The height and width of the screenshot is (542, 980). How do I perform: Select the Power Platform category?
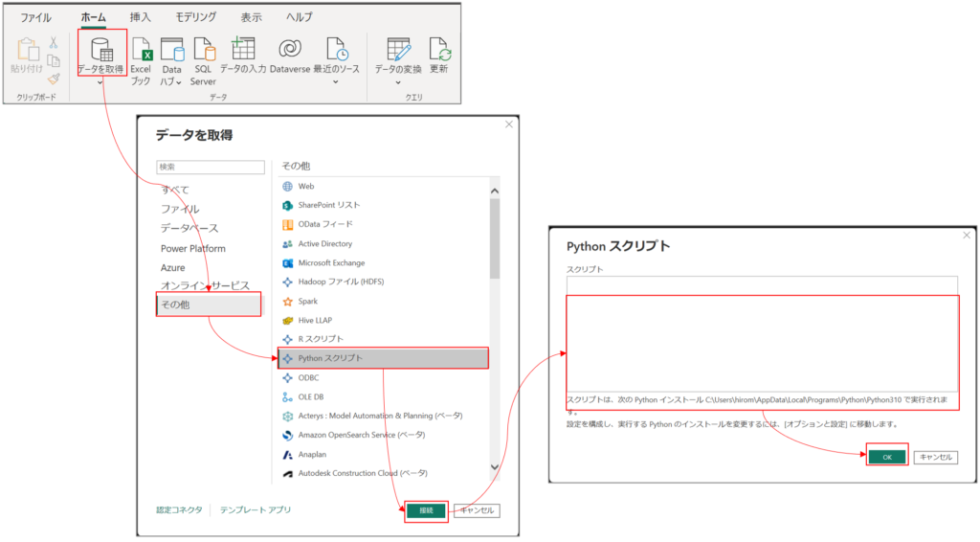click(193, 248)
